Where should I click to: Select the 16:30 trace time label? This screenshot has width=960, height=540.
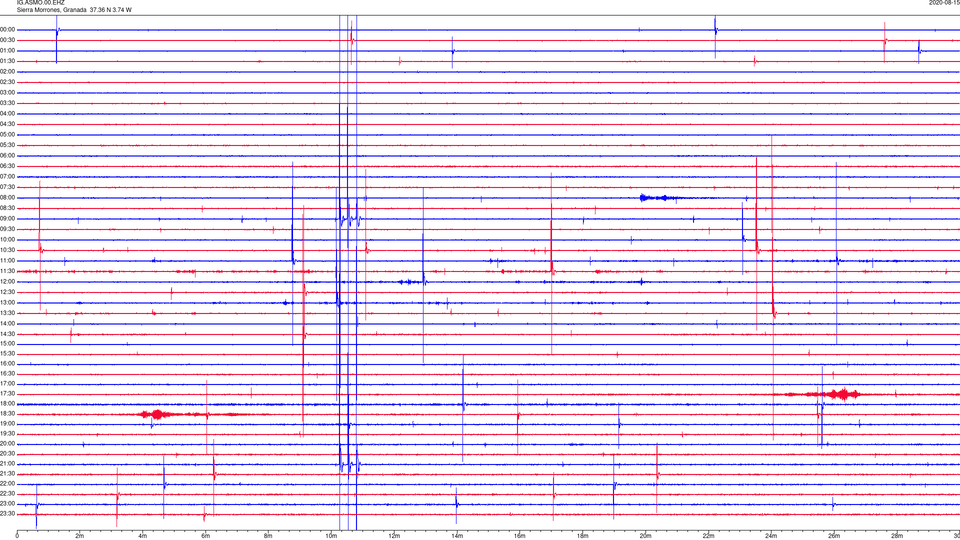pyautogui.click(x=8, y=373)
